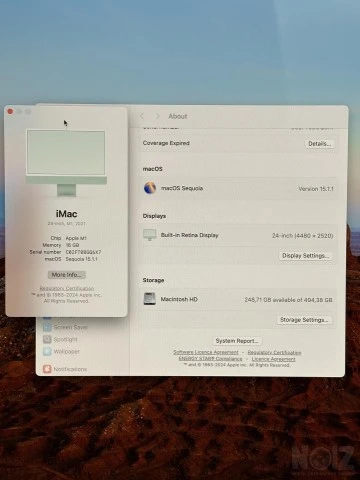Close the About This Mac window

(x=10, y=111)
